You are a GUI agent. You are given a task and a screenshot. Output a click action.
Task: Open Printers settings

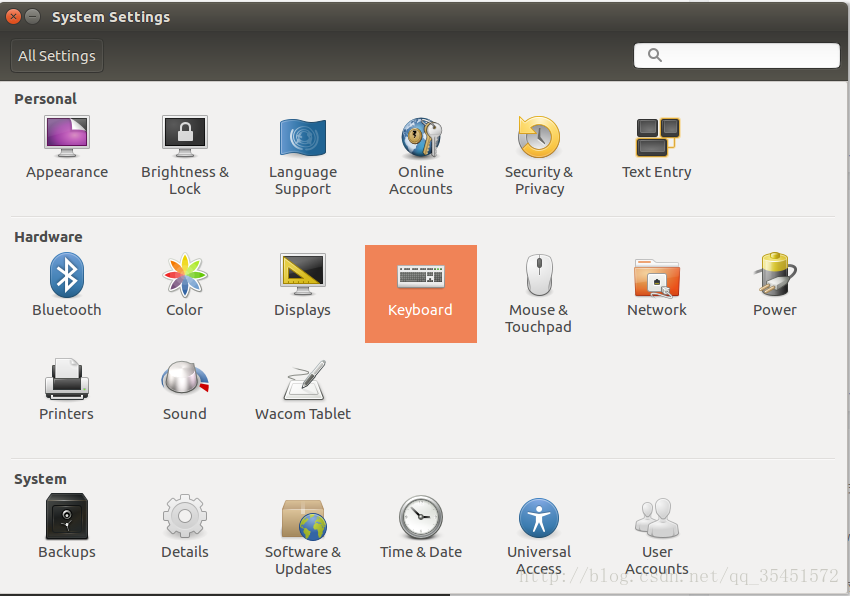point(67,389)
